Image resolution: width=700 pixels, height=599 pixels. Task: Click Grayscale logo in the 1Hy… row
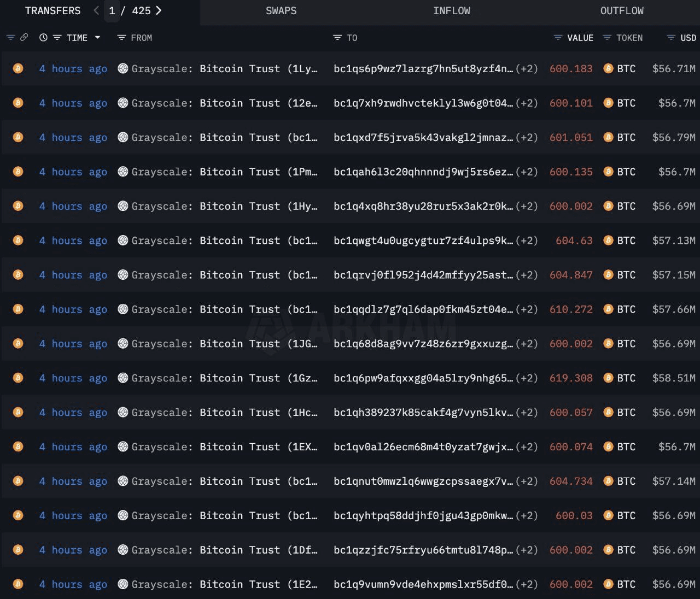click(123, 206)
